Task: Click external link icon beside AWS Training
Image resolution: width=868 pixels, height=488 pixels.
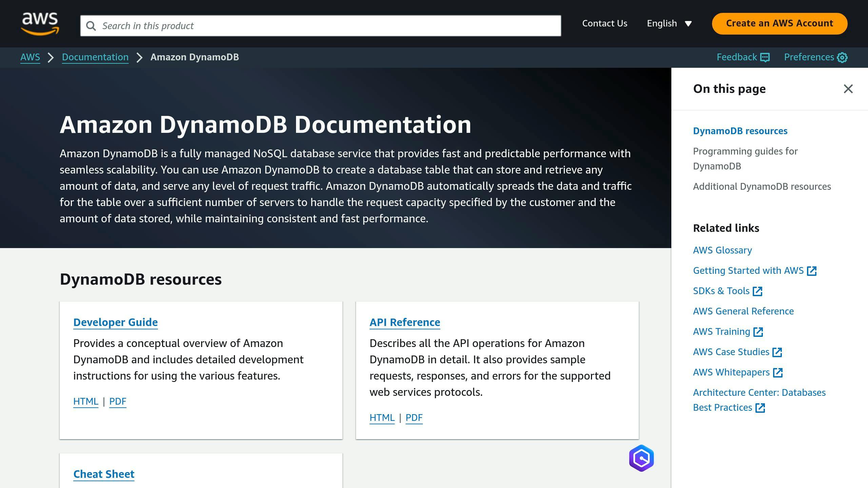Action: click(758, 332)
